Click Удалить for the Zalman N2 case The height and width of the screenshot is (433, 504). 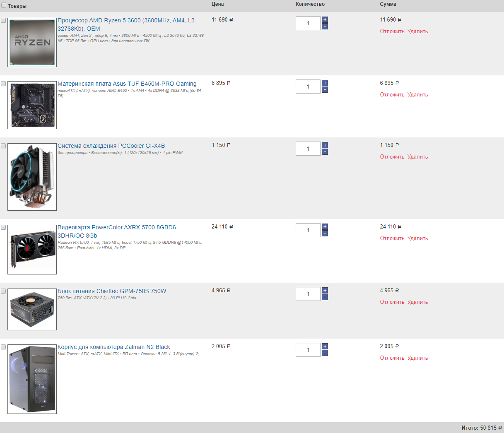pyautogui.click(x=417, y=358)
